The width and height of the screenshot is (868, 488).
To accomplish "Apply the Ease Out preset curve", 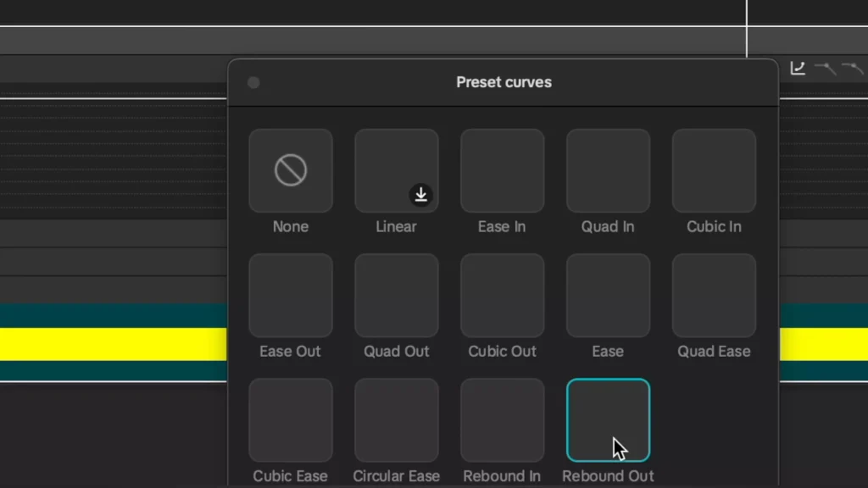I will (x=291, y=295).
